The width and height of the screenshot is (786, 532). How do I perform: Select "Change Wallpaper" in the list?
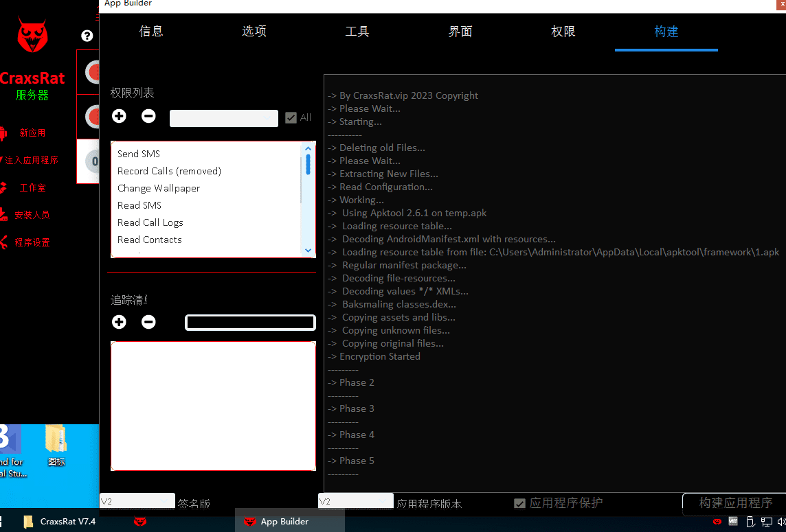pyautogui.click(x=159, y=188)
